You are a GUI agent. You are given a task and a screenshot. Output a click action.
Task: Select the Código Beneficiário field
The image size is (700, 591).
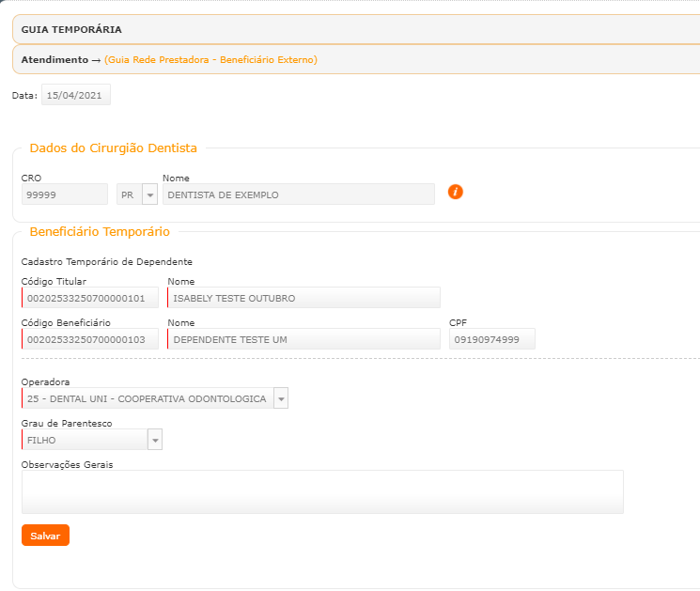click(90, 339)
